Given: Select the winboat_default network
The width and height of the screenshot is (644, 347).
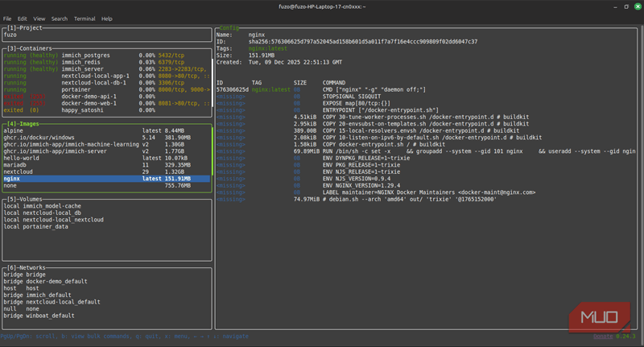Looking at the screenshot, I should click(x=39, y=316).
